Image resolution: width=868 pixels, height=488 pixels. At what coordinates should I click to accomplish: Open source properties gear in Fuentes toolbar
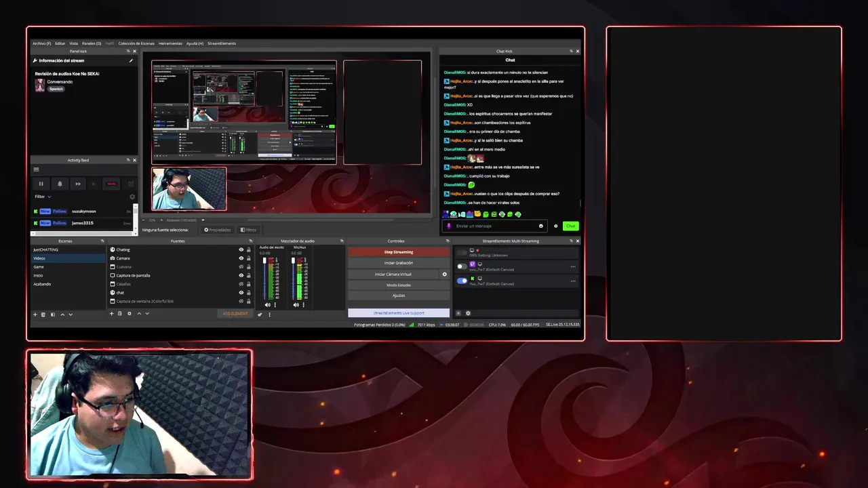(x=130, y=313)
